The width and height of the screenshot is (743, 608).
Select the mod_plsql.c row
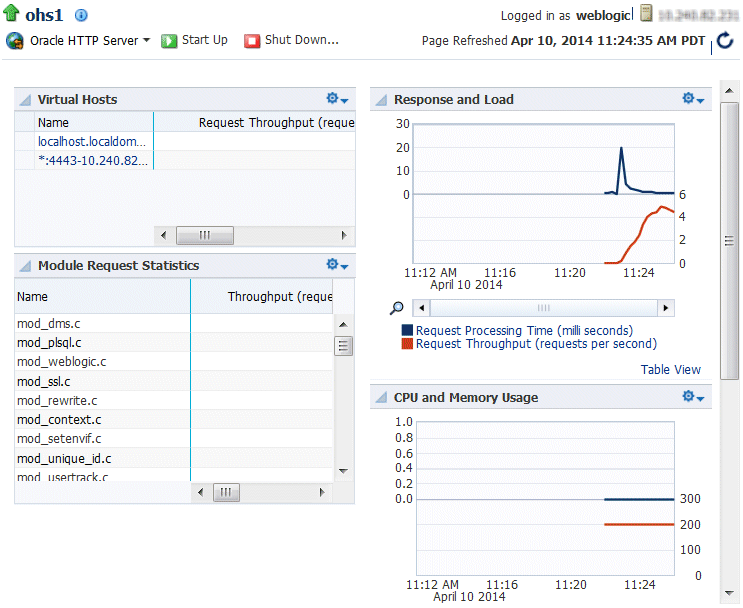[174, 343]
